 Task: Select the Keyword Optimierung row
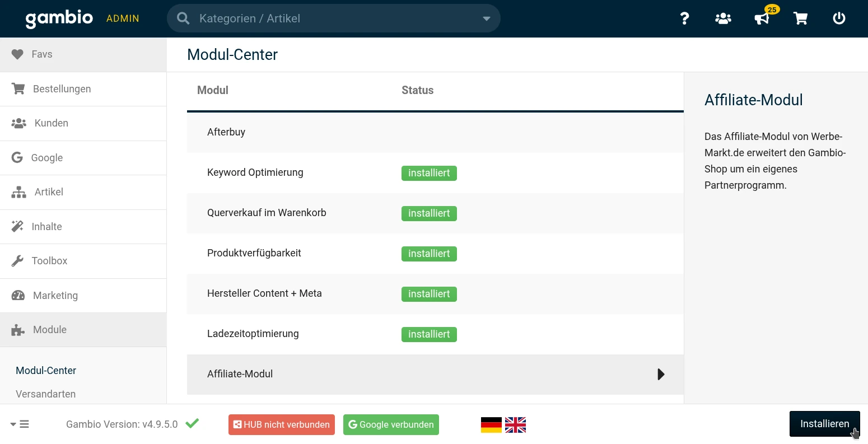435,172
